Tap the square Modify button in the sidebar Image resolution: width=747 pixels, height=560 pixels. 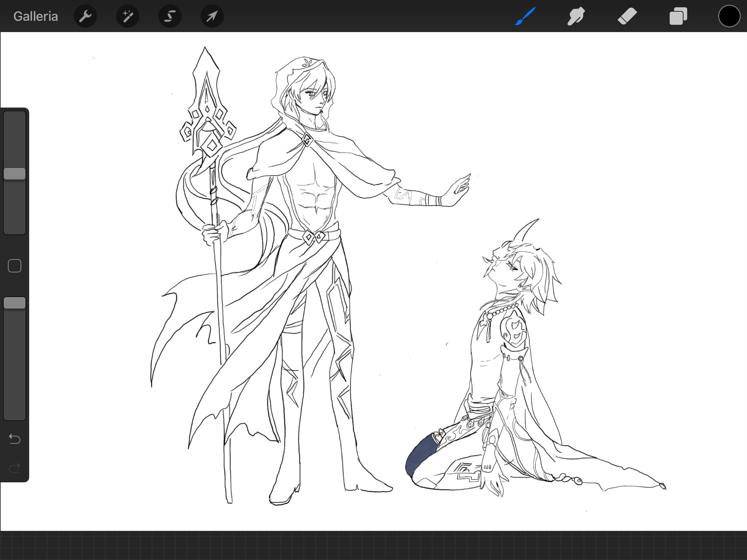point(15,266)
